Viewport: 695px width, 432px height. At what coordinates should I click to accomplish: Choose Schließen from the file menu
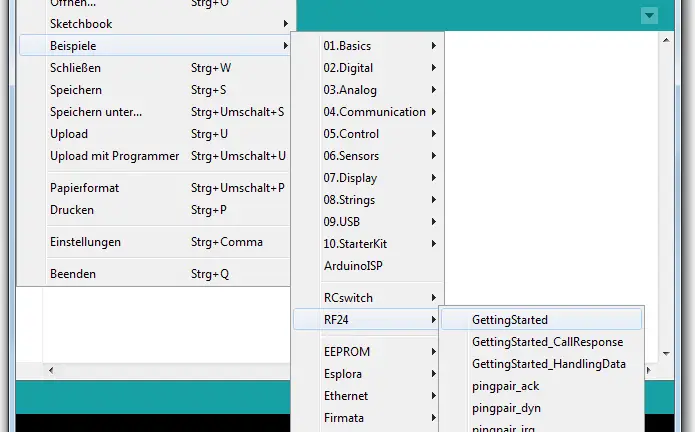(155, 68)
